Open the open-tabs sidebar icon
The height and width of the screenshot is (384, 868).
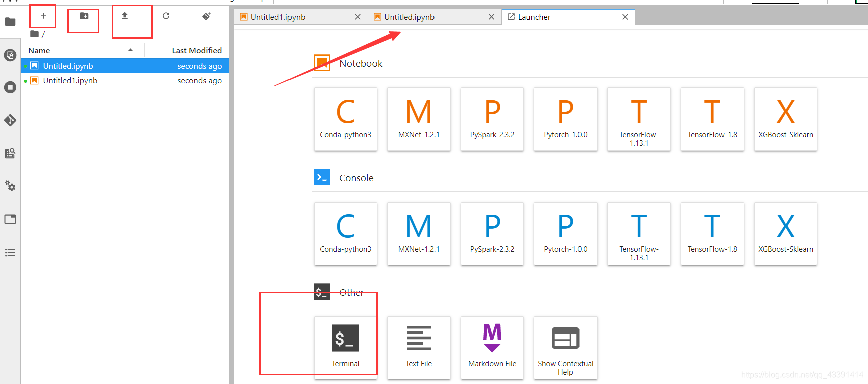[10, 219]
